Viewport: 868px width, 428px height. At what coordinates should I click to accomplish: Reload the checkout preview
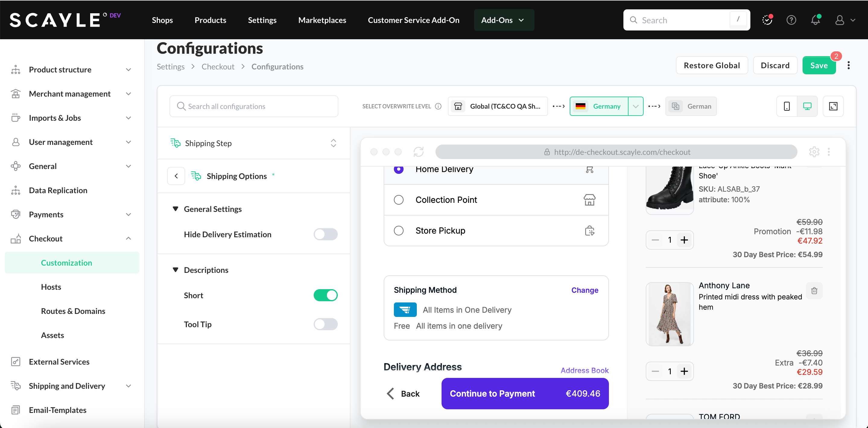419,152
